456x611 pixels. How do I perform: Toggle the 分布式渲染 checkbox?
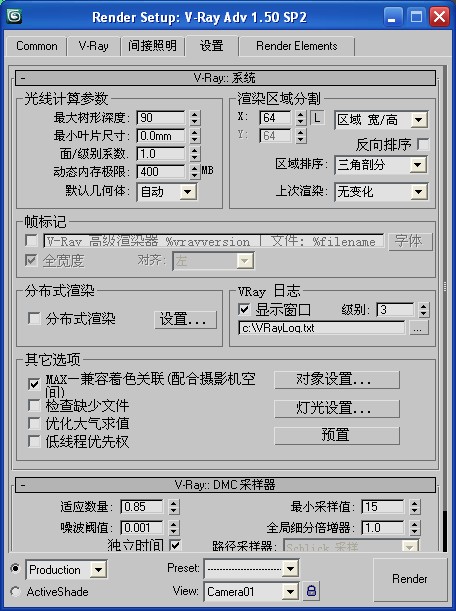(x=34, y=318)
